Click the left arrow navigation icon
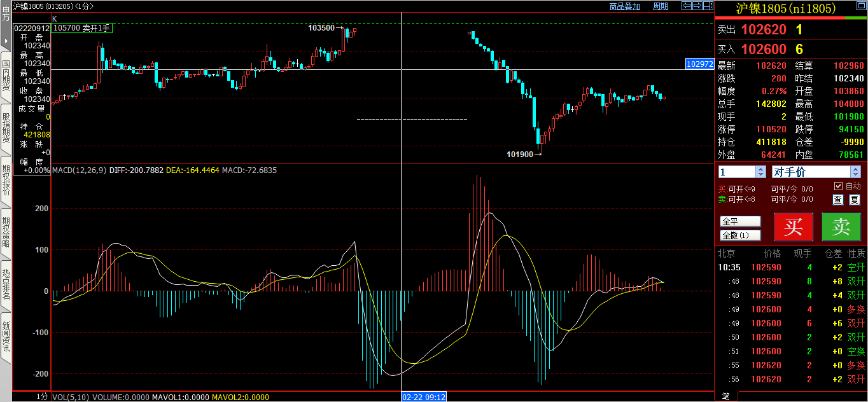Image resolution: width=868 pixels, height=402 pixels. pyautogui.click(x=687, y=6)
